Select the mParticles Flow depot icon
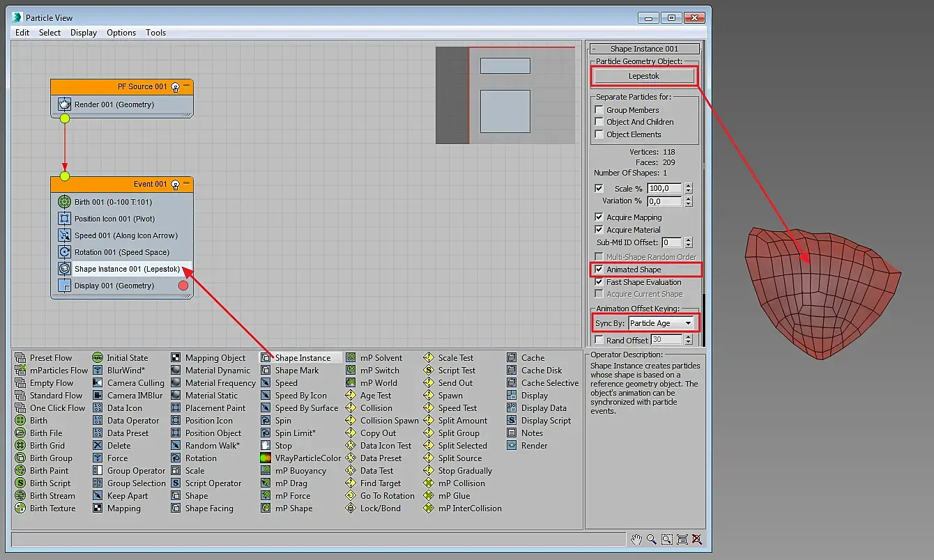This screenshot has width=934, height=560. (x=20, y=371)
